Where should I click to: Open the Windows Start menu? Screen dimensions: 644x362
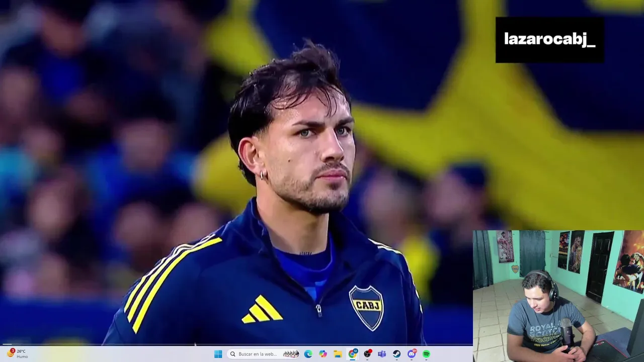click(218, 354)
